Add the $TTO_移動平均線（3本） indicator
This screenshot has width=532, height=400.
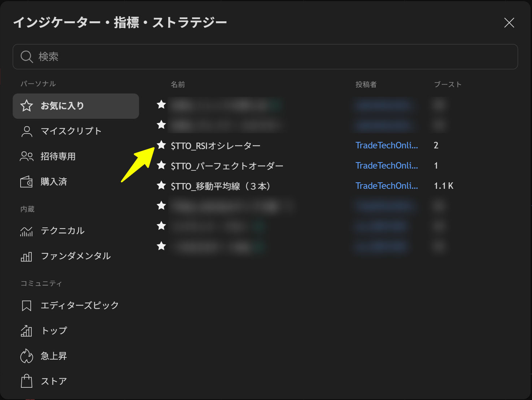(x=222, y=186)
